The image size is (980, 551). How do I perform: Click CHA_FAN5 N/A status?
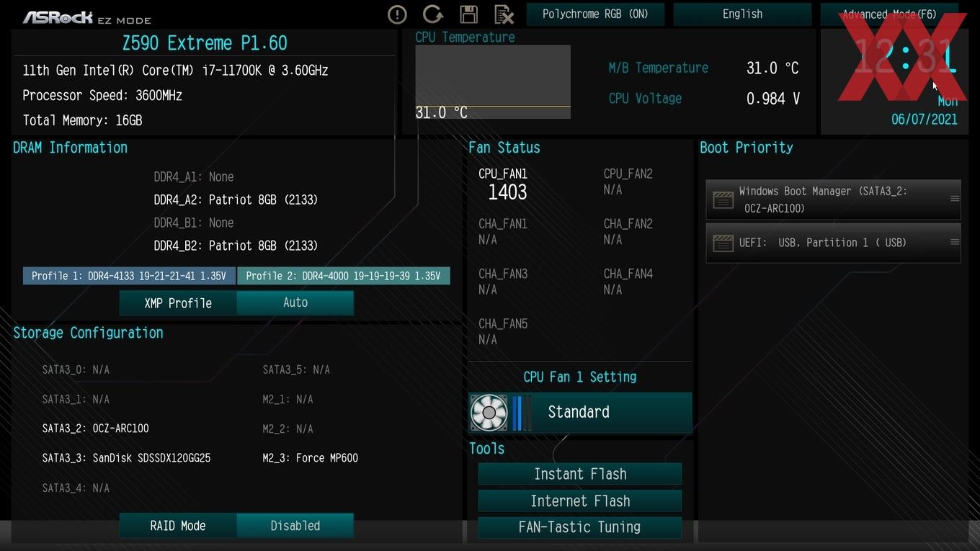click(488, 339)
